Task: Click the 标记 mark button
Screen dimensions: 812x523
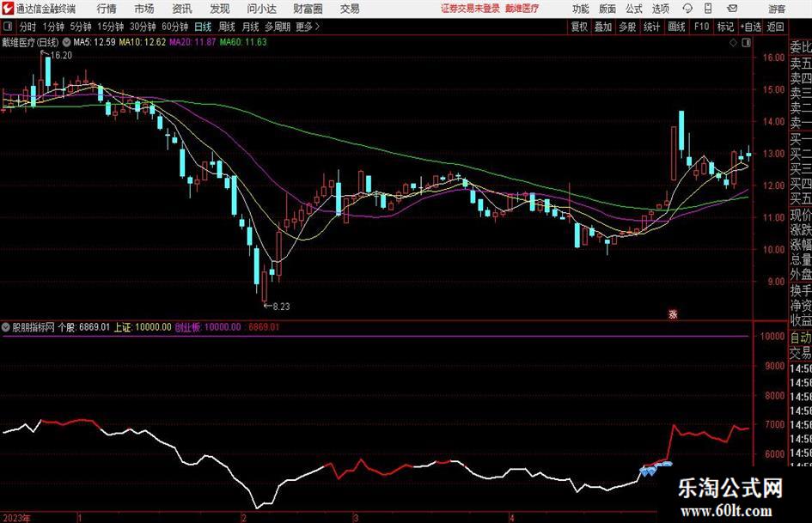Action: tap(725, 27)
